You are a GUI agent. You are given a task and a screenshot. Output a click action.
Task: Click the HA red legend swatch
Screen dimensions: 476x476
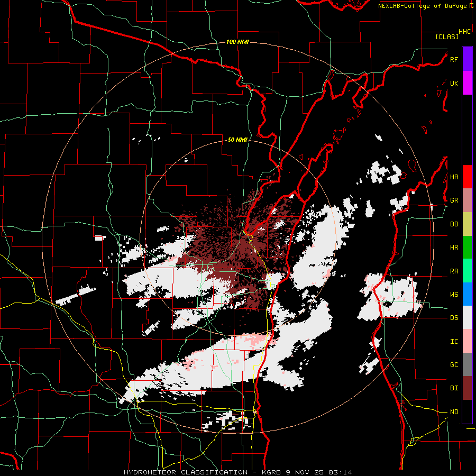[467, 177]
